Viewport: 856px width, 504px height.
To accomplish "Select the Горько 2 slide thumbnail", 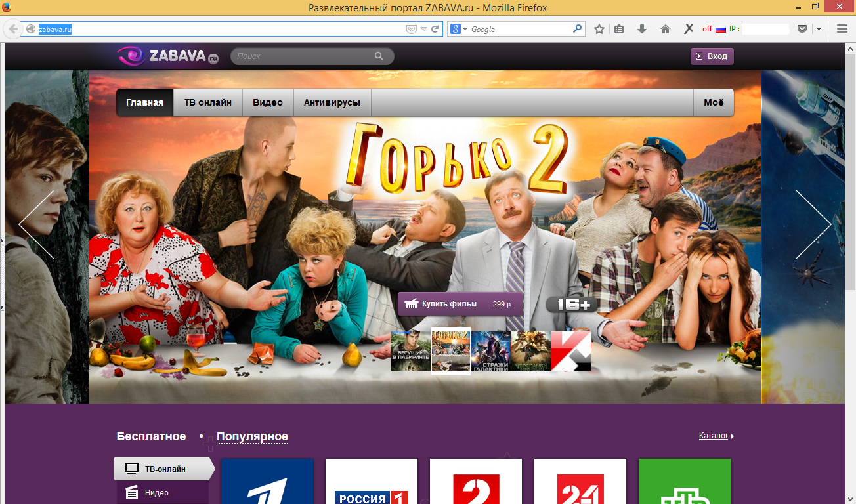I will click(451, 350).
